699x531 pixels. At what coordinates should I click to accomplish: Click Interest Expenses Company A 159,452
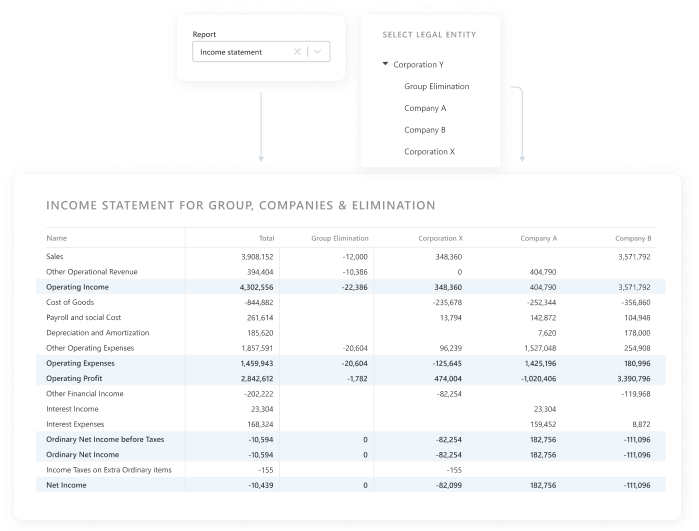click(x=543, y=424)
